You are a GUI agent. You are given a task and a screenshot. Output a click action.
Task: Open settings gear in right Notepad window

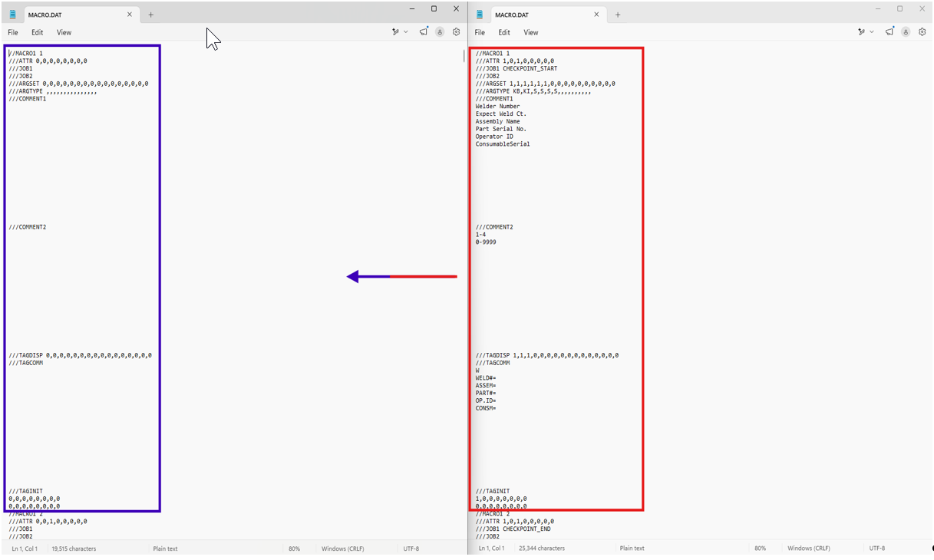tap(922, 32)
